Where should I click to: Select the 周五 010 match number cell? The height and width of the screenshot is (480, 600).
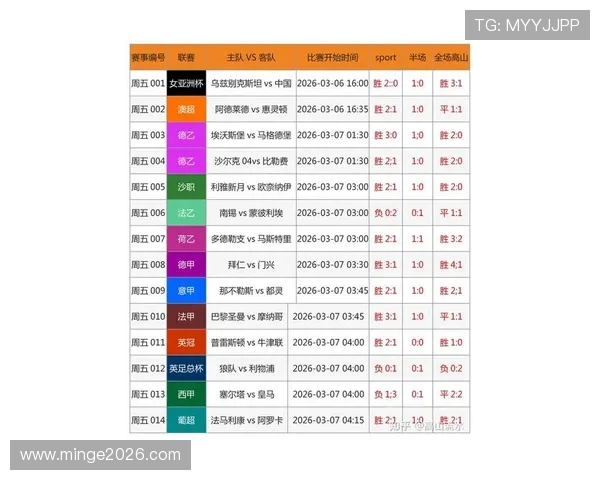tap(148, 317)
